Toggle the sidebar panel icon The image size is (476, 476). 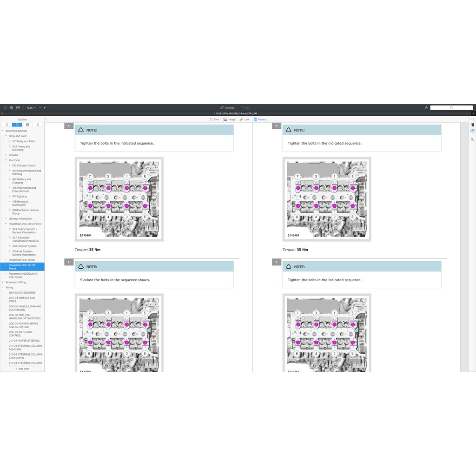tap(6, 107)
